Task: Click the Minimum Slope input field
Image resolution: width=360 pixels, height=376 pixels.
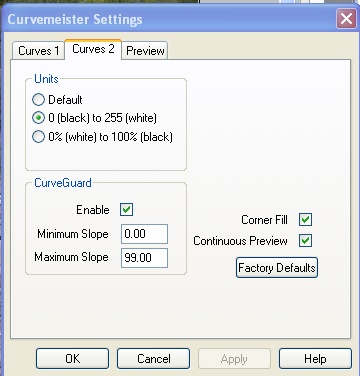Action: [x=144, y=234]
